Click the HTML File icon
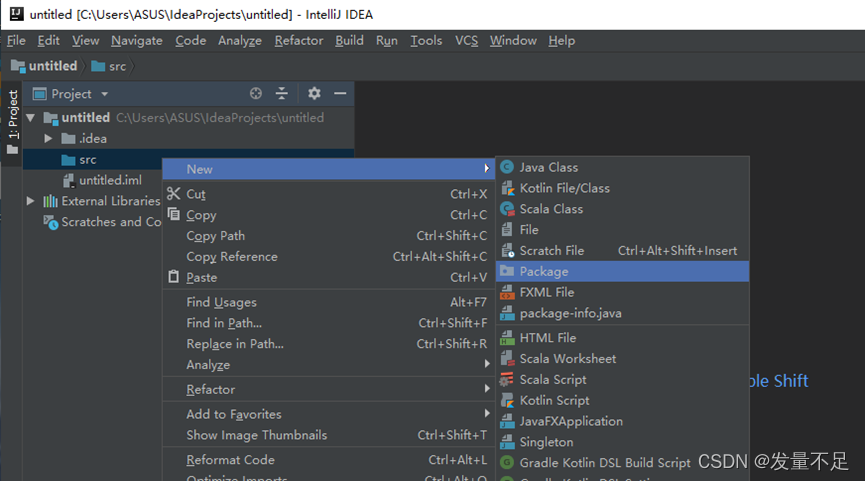This screenshot has width=865, height=481. [507, 338]
